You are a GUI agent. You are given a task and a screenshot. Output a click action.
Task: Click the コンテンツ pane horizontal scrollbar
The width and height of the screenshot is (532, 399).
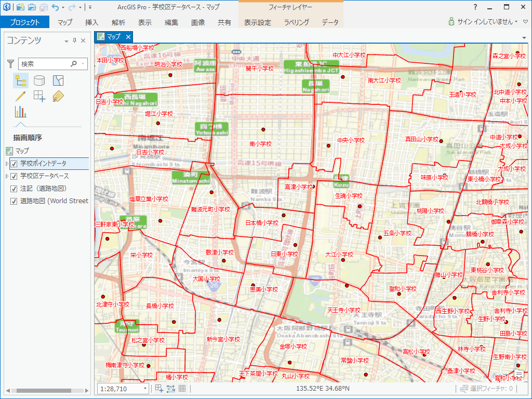click(44, 391)
